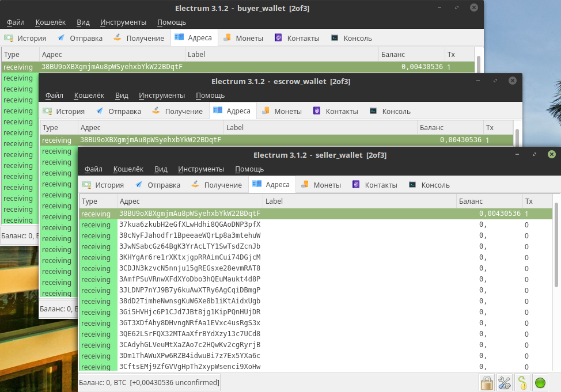Select address 3Gi5HVHjc6P1CJd7JBt8jg1KipPQnHUjDR
This screenshot has width=561, height=392.
pos(316,312)
